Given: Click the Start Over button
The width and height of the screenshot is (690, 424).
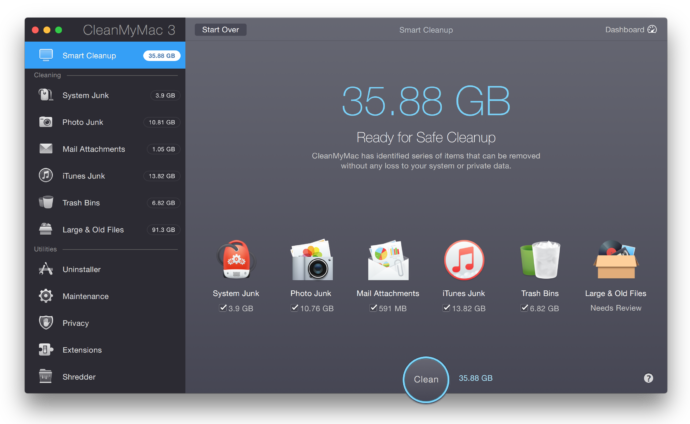Looking at the screenshot, I should pos(220,29).
